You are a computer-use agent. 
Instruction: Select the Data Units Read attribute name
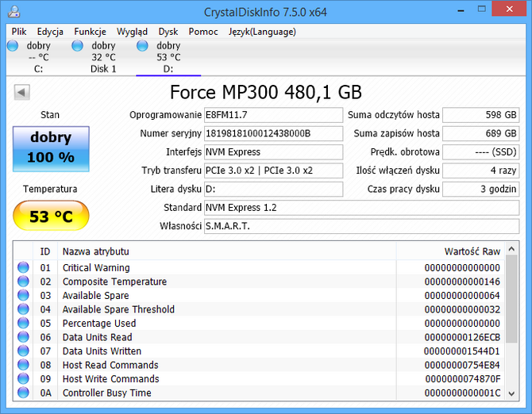98,337
